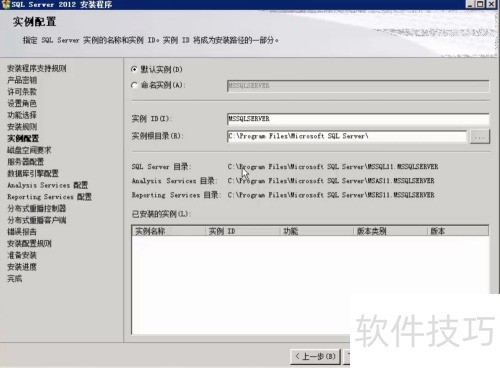Click the Analysis Services 目录 path text
500x368 pixels.
tap(331, 181)
